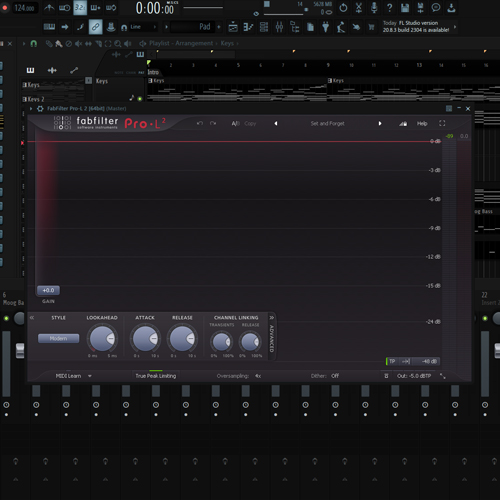Viewport: 500px width, 500px height.
Task: Select the next preset arrow
Action: coord(380,123)
